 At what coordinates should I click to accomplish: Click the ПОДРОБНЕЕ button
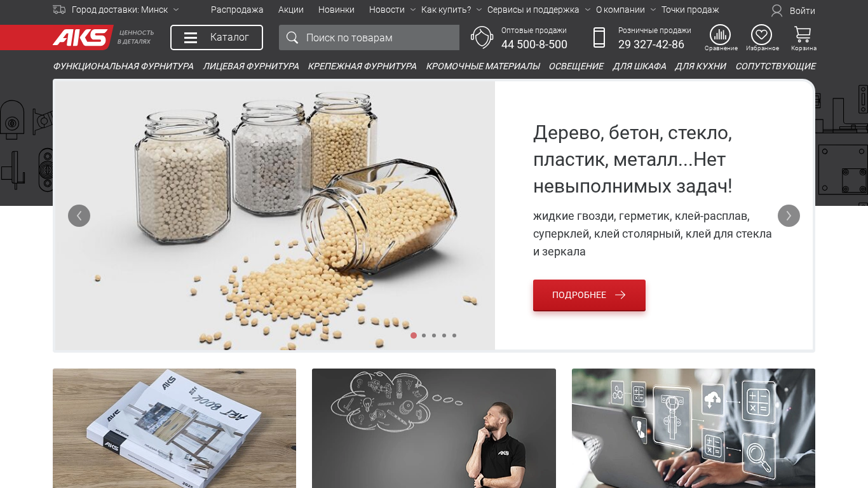click(x=589, y=295)
